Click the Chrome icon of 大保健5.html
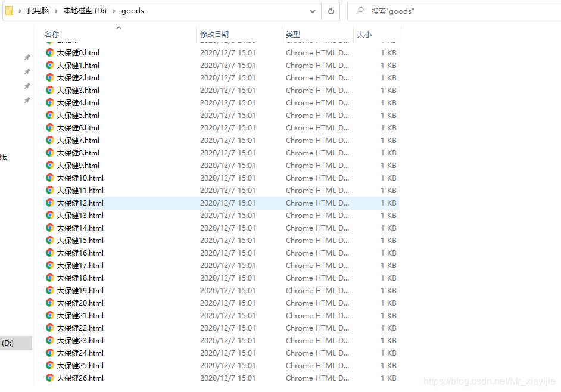The height and width of the screenshot is (392, 561). coord(50,115)
